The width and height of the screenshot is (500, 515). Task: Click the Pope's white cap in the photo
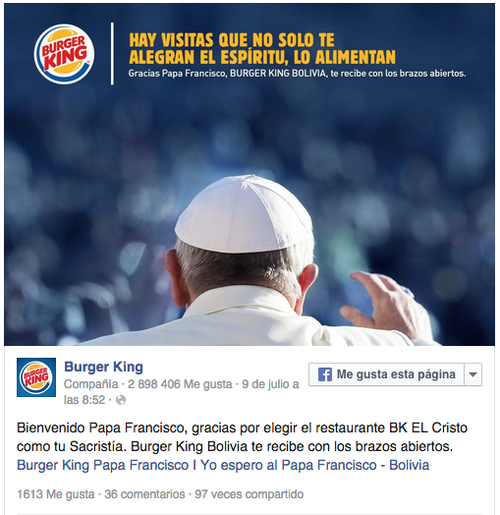pyautogui.click(x=242, y=214)
